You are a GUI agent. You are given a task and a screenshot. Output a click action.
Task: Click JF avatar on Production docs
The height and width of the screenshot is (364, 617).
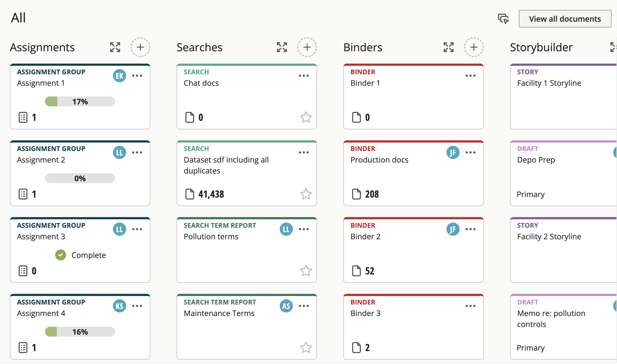tap(453, 152)
